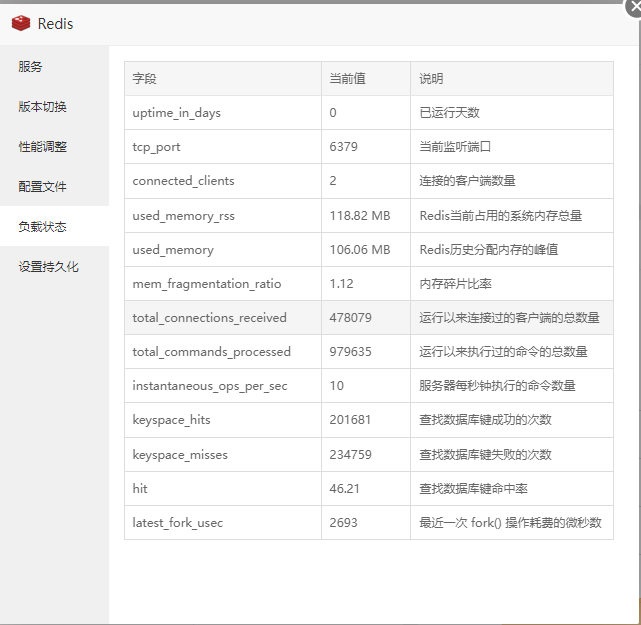Click the 已运行天数 description

pyautogui.click(x=449, y=113)
